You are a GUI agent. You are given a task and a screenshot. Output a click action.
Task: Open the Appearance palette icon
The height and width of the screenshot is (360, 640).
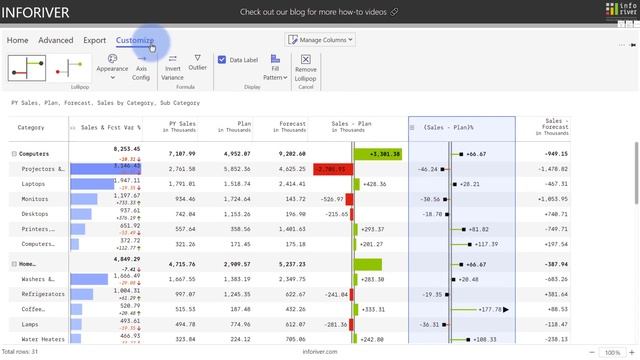point(112,59)
